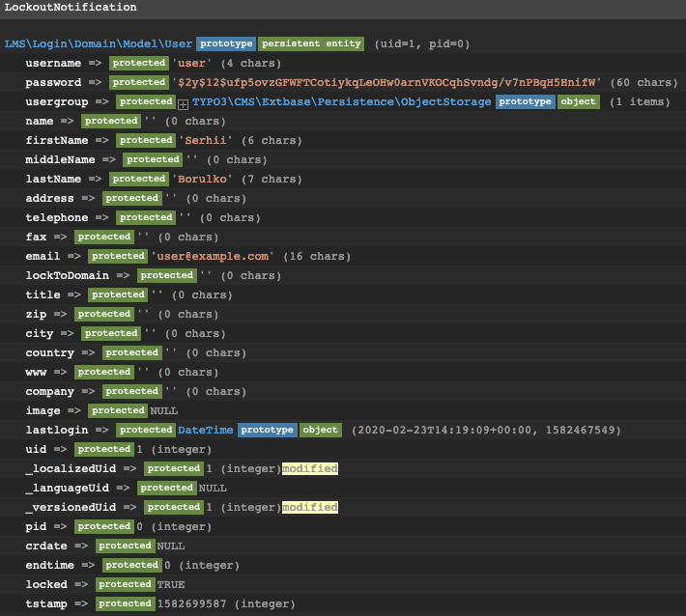The image size is (686, 616).
Task: Click the www property name
Action: pos(36,372)
